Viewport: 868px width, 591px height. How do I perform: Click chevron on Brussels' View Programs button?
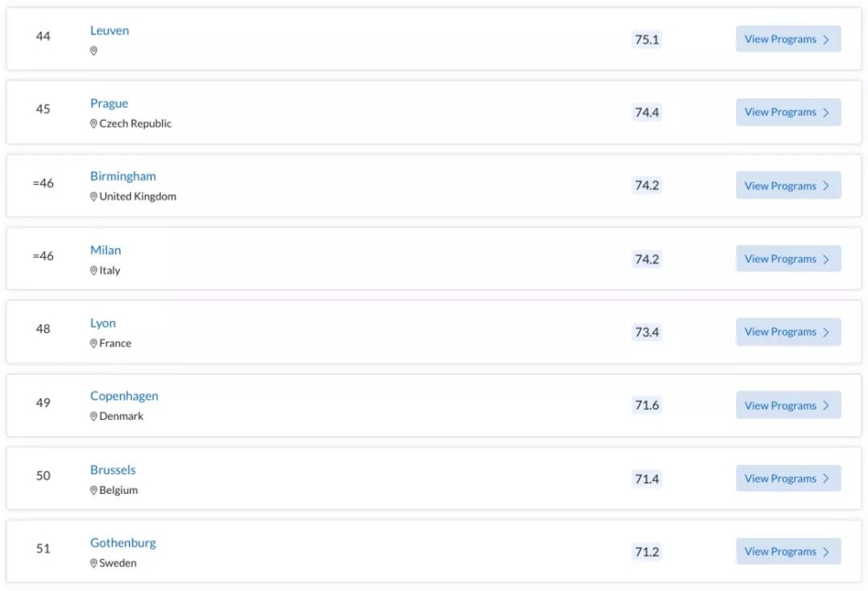coord(825,479)
